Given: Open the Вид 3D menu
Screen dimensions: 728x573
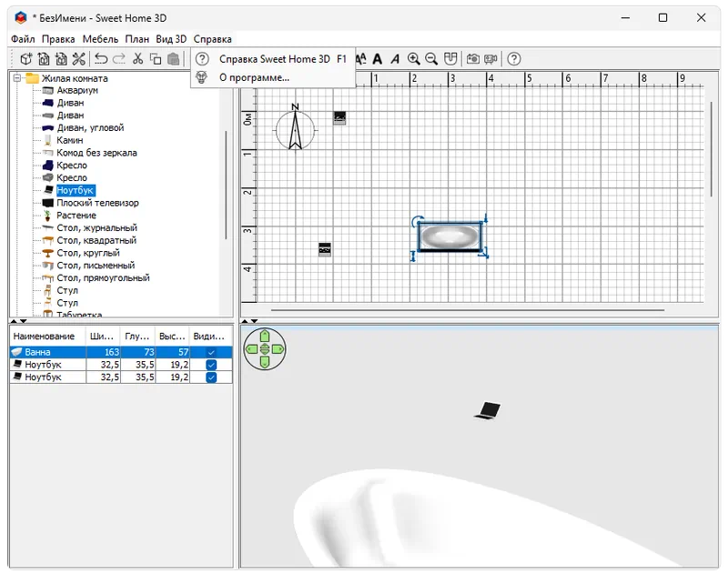Looking at the screenshot, I should click(x=171, y=39).
